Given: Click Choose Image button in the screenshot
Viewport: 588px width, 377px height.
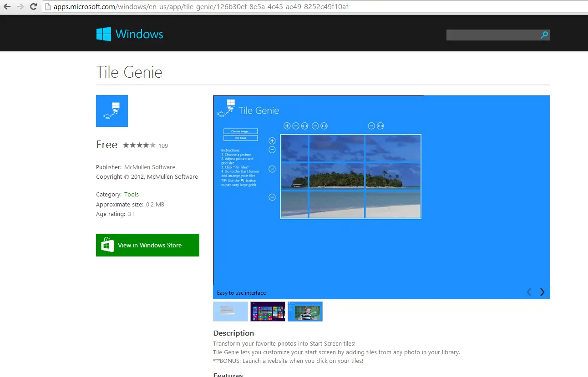Looking at the screenshot, I should click(240, 131).
